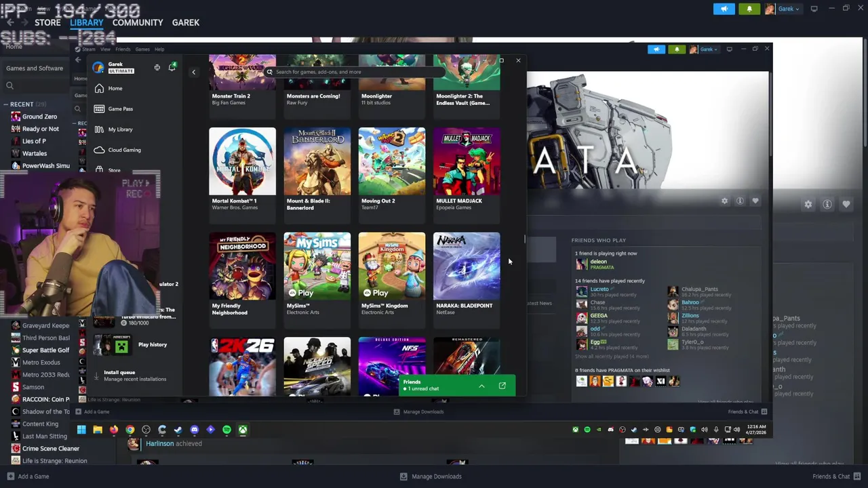This screenshot has height=488, width=868.
Task: Click the back arrow in the Xbox app
Action: pos(193,72)
